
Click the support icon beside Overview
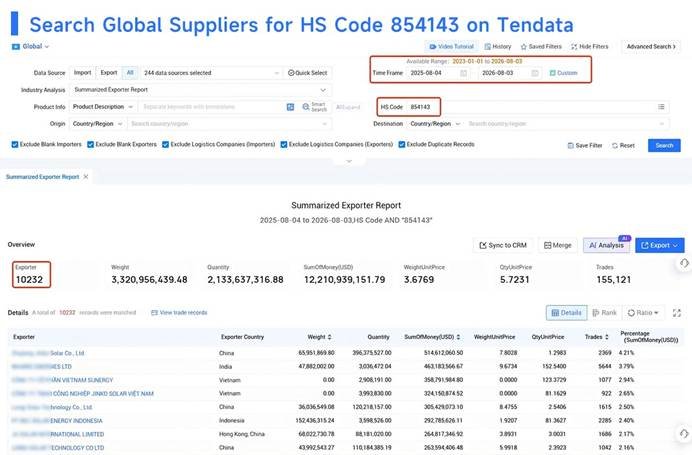684,263
